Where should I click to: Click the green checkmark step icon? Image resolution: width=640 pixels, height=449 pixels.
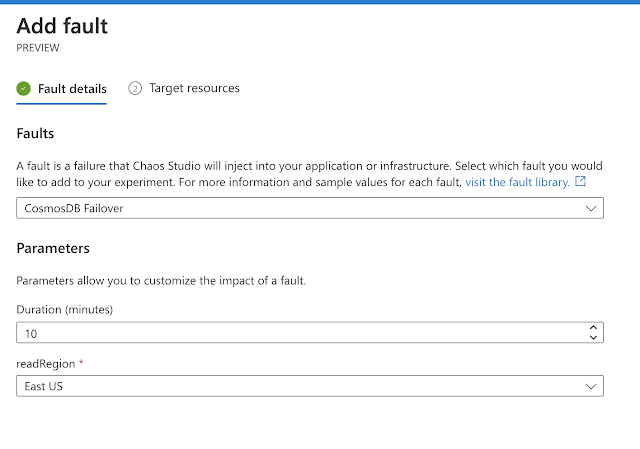pos(24,89)
